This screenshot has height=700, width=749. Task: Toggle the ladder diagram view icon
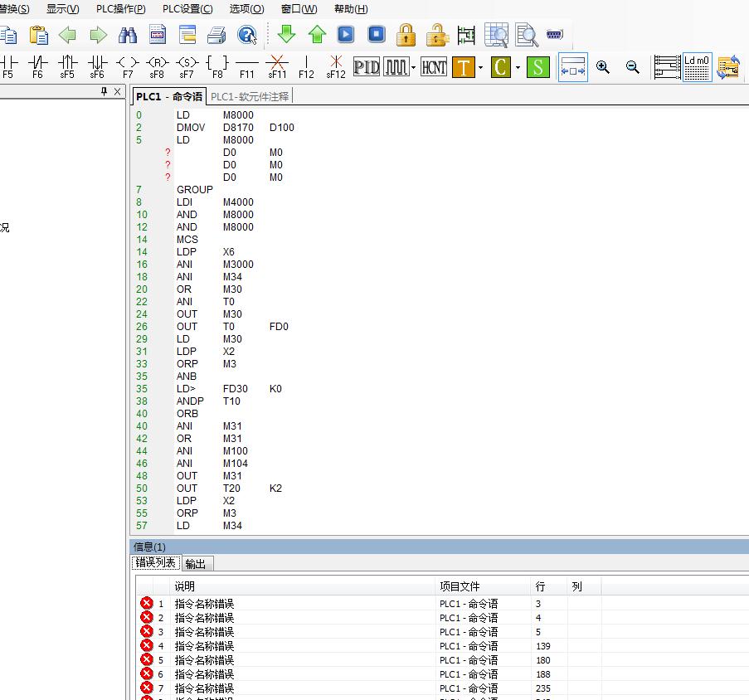tap(667, 67)
